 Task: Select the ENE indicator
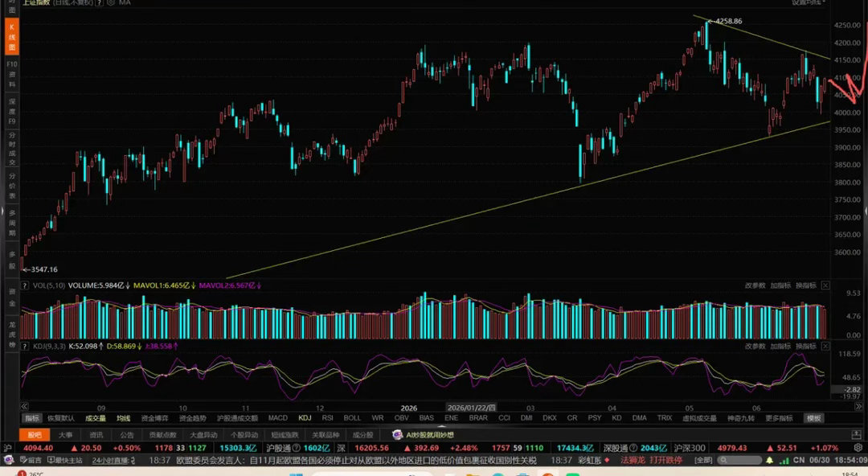click(x=451, y=418)
